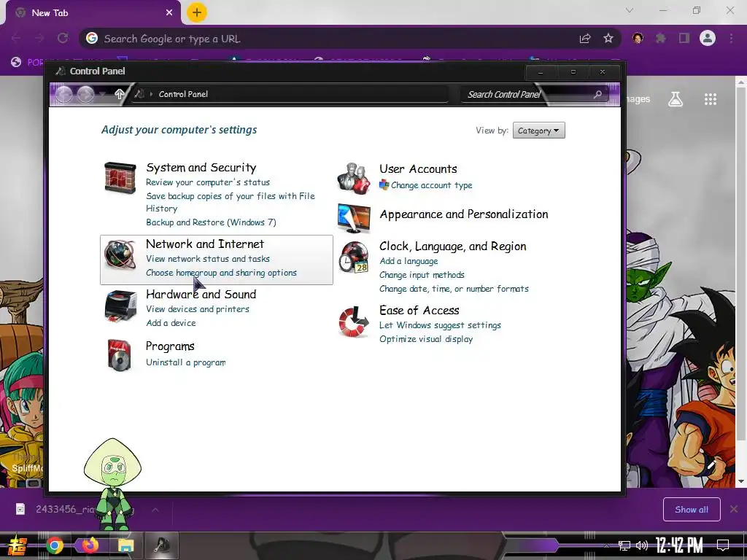Click the Chrome page scrollbar down arrow
The image size is (747, 560).
(x=741, y=481)
